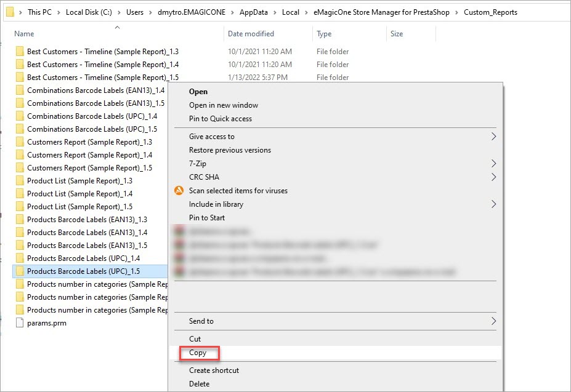Select Cut from the context menu
The height and width of the screenshot is (392, 571).
(x=195, y=339)
